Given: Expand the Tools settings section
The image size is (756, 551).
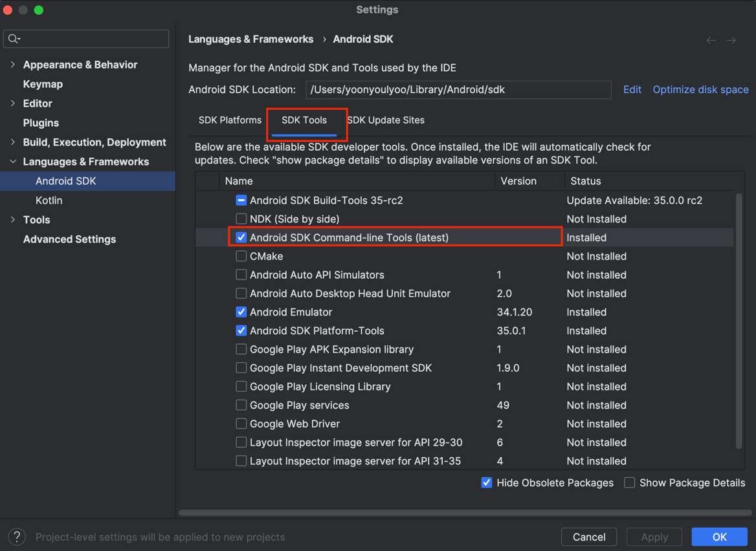Looking at the screenshot, I should coord(13,220).
